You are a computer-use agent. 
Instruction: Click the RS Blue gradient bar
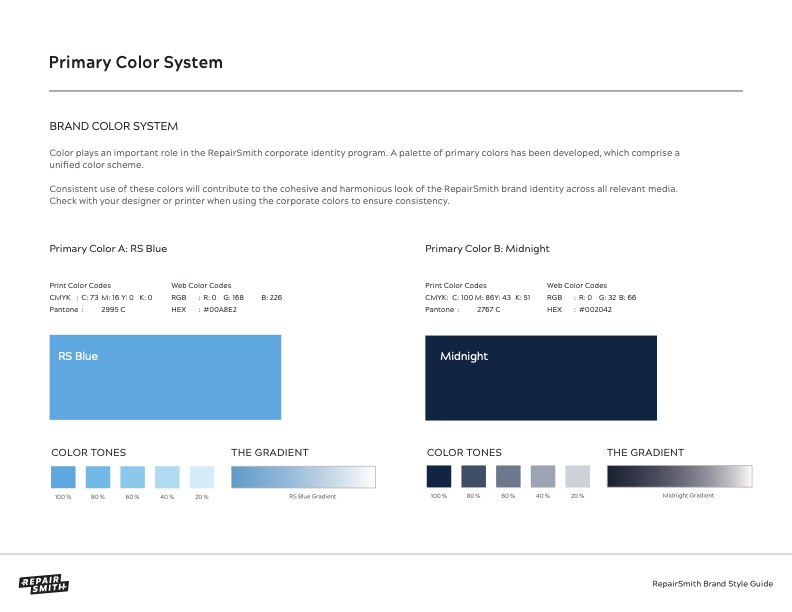(303, 476)
